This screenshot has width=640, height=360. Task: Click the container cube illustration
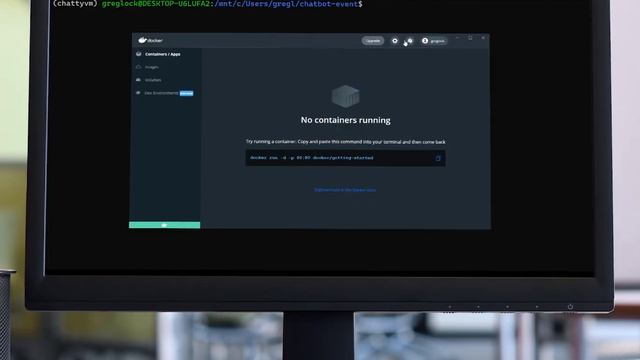(x=345, y=96)
